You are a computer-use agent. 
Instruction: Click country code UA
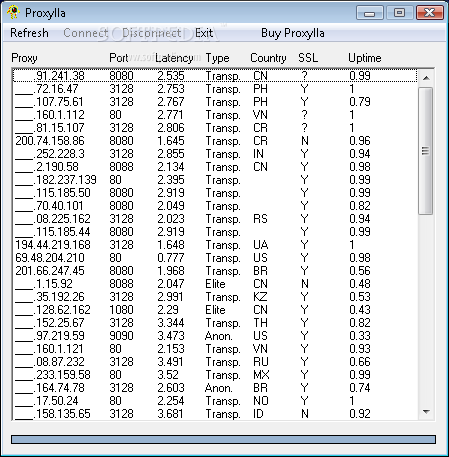click(260, 245)
